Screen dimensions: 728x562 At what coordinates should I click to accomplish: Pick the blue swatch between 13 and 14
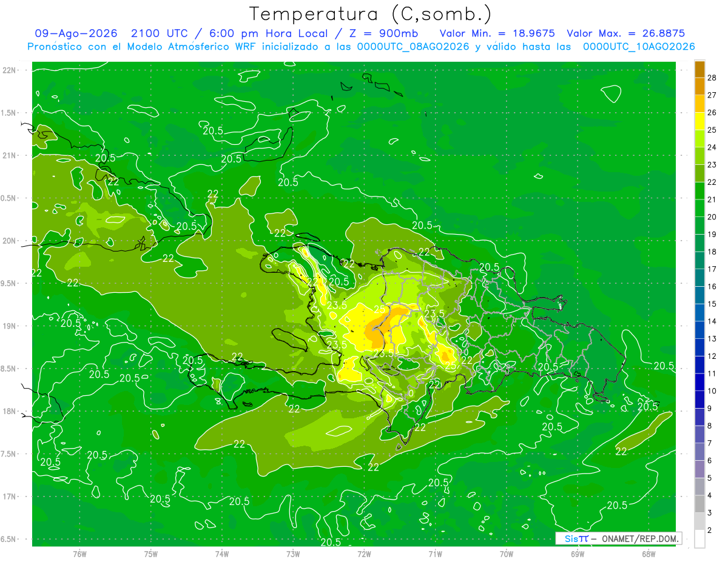pos(699,330)
